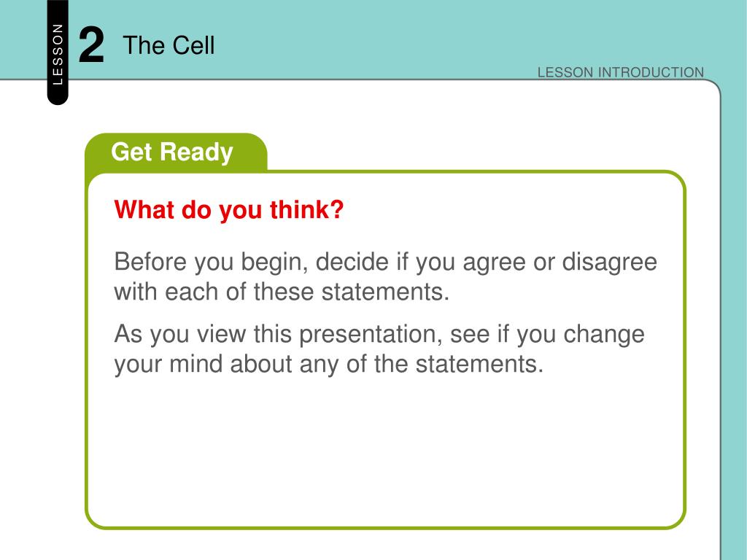Select the large lesson number 2
747x560 pixels.
point(91,46)
